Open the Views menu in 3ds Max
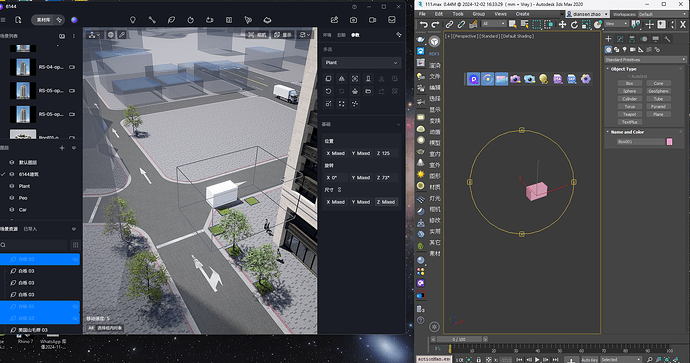The width and height of the screenshot is (690, 363). (x=500, y=14)
